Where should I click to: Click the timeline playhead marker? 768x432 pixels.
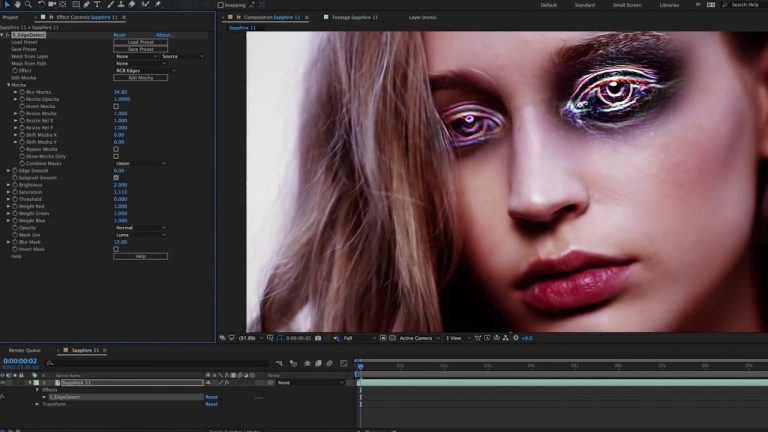coord(360,366)
